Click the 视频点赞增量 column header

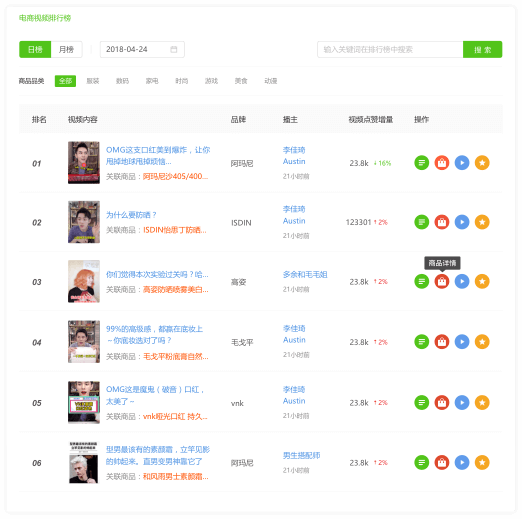coord(371,119)
